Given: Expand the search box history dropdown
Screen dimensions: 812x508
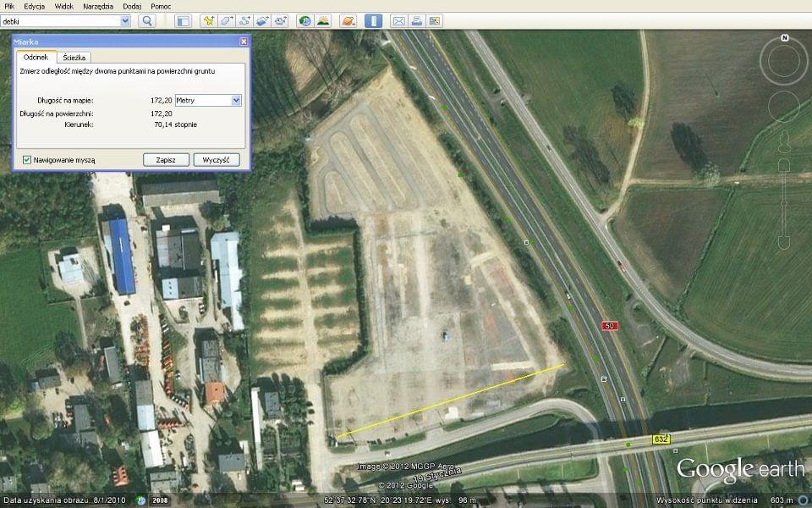Looking at the screenshot, I should click(x=125, y=20).
